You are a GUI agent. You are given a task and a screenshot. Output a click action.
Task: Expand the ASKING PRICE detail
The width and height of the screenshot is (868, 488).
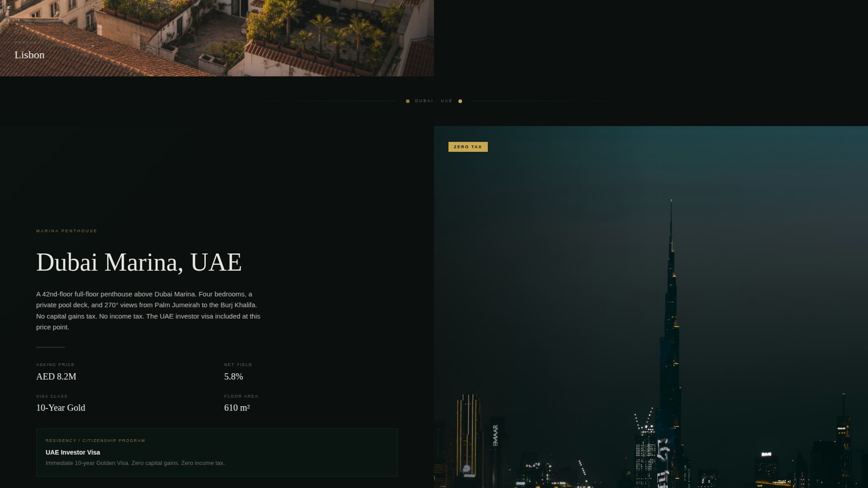pos(55,364)
